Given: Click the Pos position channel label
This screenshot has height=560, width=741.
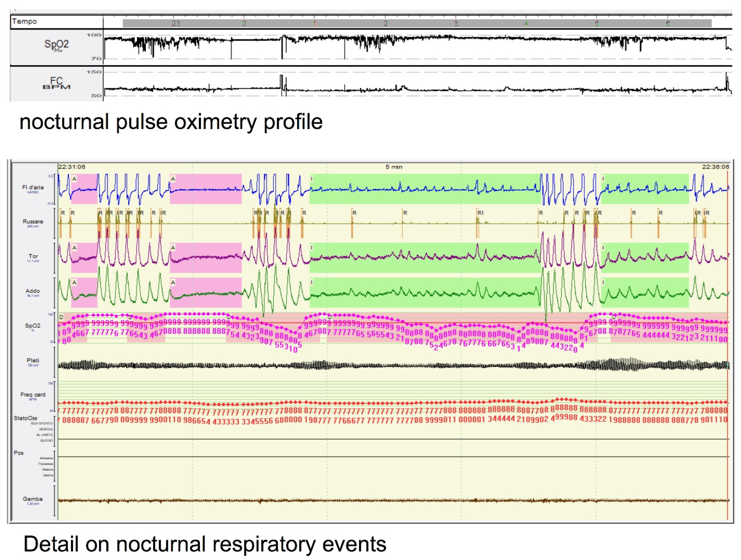Looking at the screenshot, I should (19, 453).
